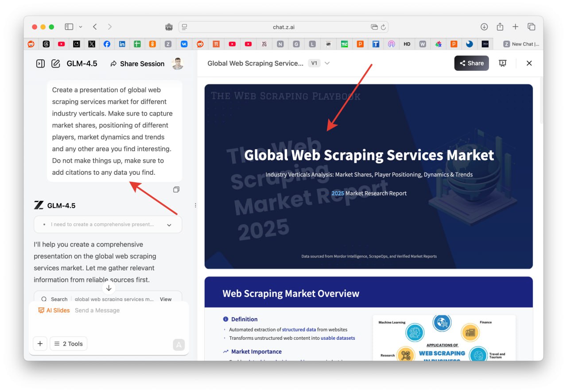The image size is (567, 392).
Task: Click Share Session link
Action: point(137,64)
